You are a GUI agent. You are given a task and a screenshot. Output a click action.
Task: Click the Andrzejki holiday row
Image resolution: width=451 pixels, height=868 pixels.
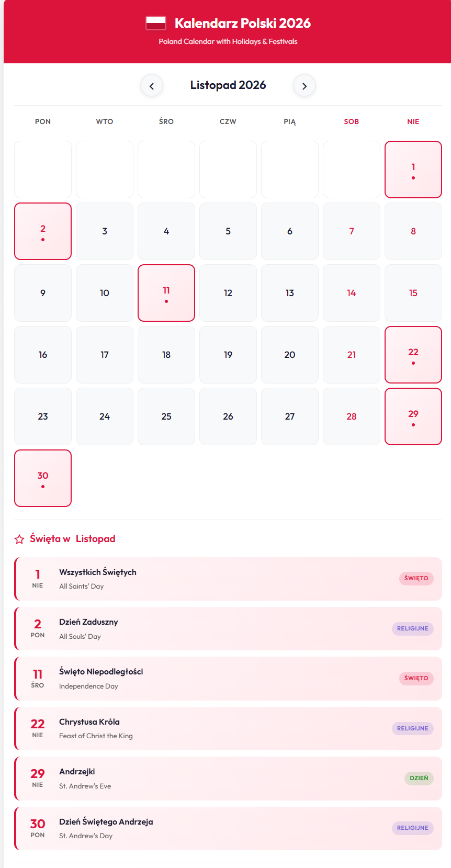228,779
